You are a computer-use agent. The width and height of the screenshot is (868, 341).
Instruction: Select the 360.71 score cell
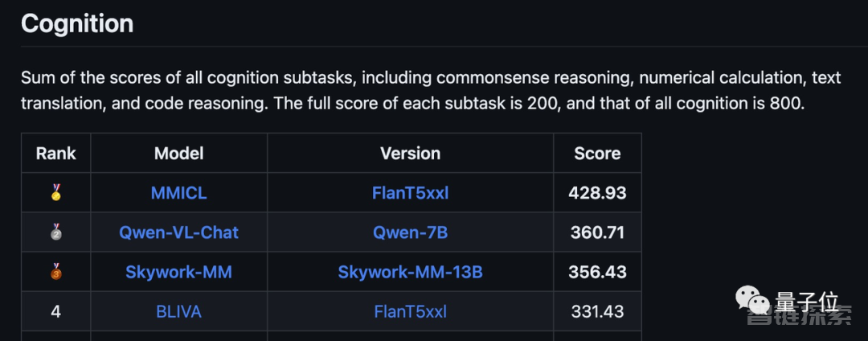[597, 232]
